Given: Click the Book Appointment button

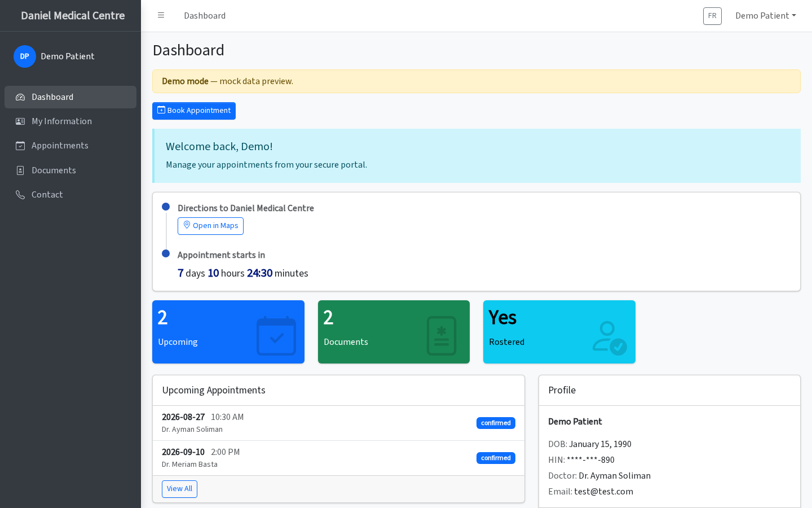Looking at the screenshot, I should pos(194,111).
